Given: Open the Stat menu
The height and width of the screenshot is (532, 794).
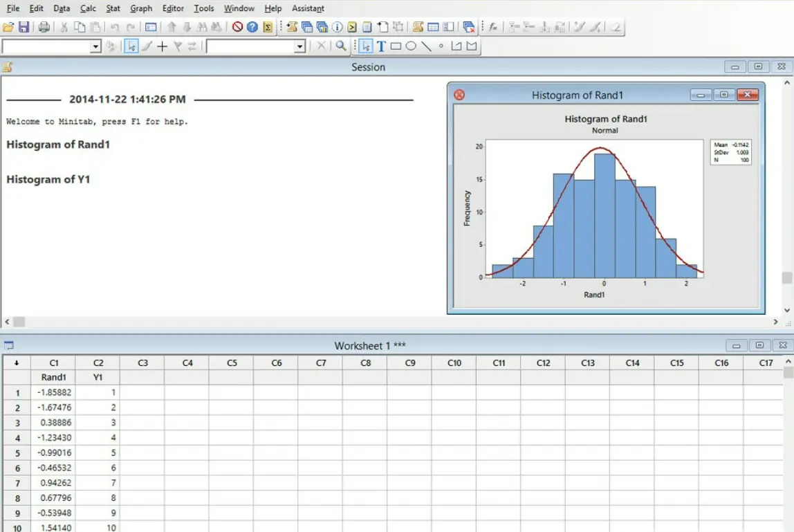Looking at the screenshot, I should pos(113,8).
